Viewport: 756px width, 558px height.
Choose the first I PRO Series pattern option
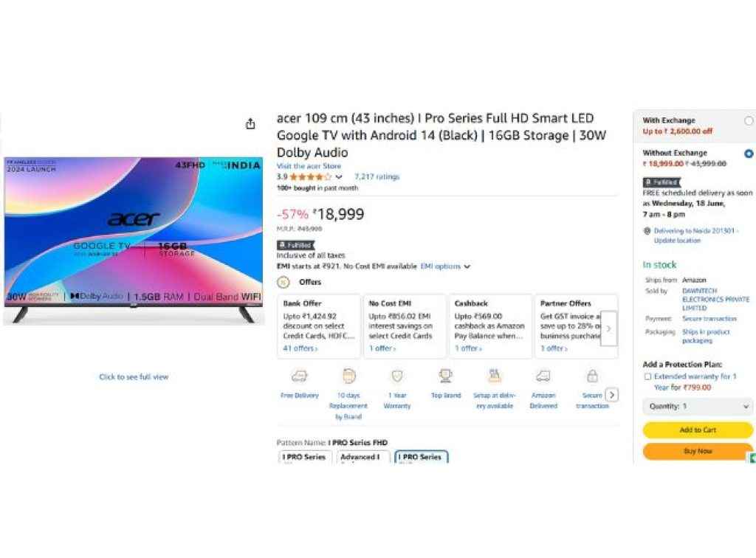304,457
